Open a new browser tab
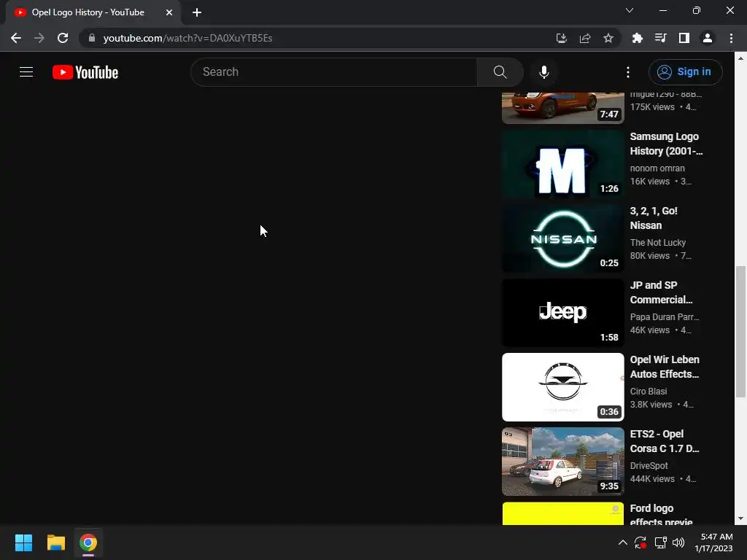This screenshot has width=747, height=560. [x=197, y=12]
